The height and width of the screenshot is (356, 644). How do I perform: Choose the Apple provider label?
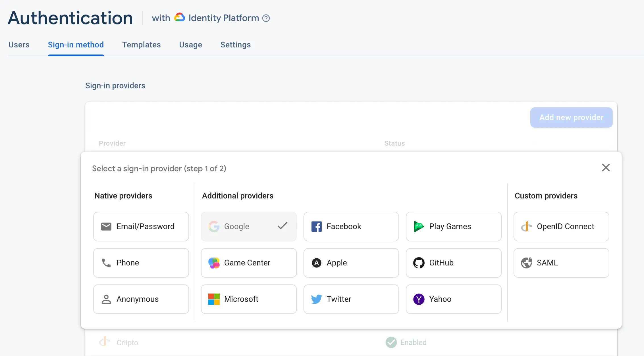click(x=337, y=263)
